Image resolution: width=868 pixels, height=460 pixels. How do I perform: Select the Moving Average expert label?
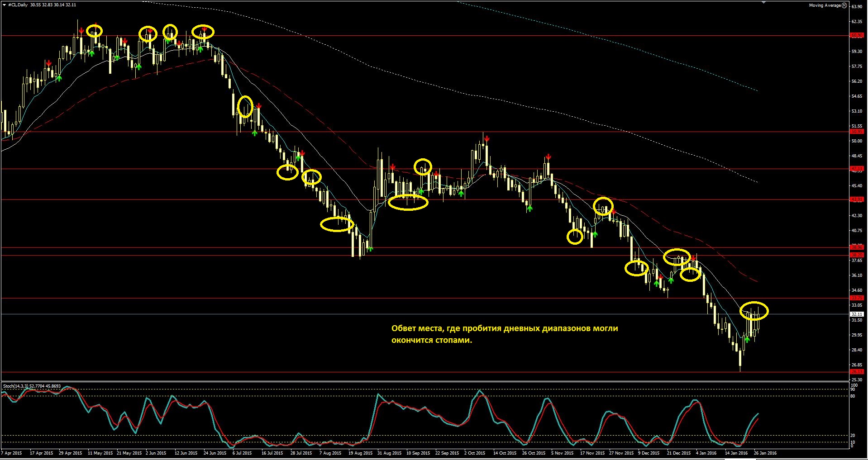coord(825,5)
